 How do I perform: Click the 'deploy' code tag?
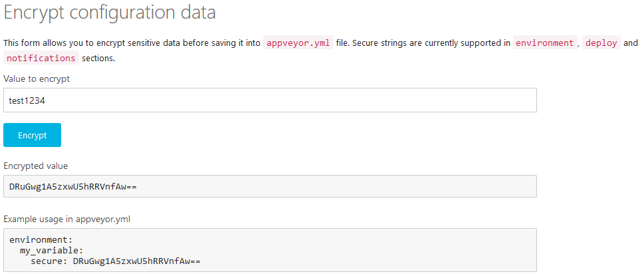coord(601,43)
